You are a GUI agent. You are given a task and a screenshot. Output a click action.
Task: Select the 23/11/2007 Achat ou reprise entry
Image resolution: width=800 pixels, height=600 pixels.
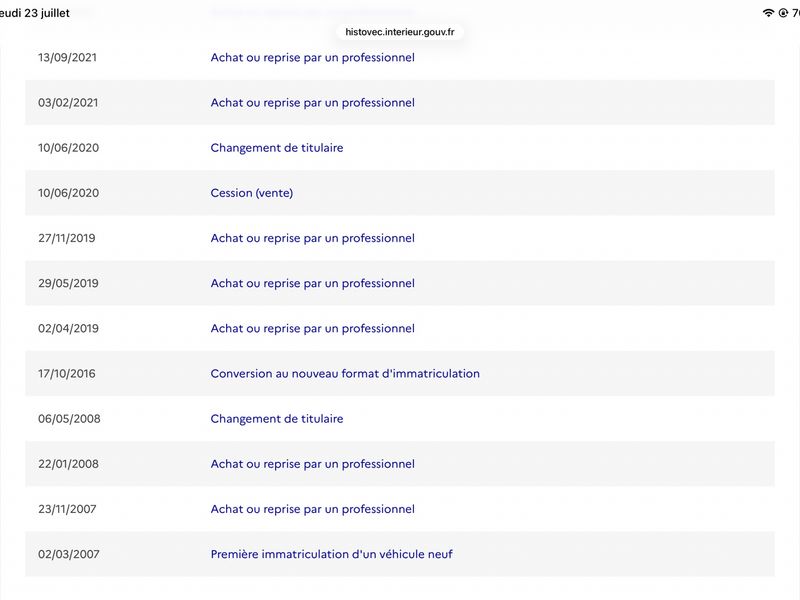(312, 509)
